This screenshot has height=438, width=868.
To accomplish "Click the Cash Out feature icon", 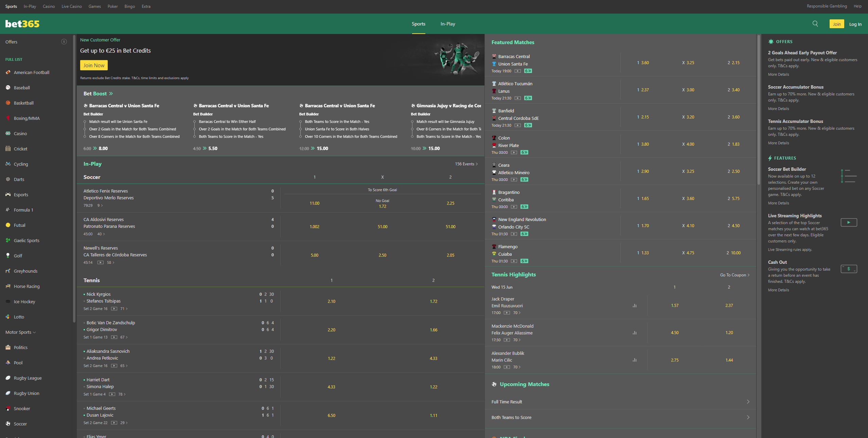I will point(849,269).
